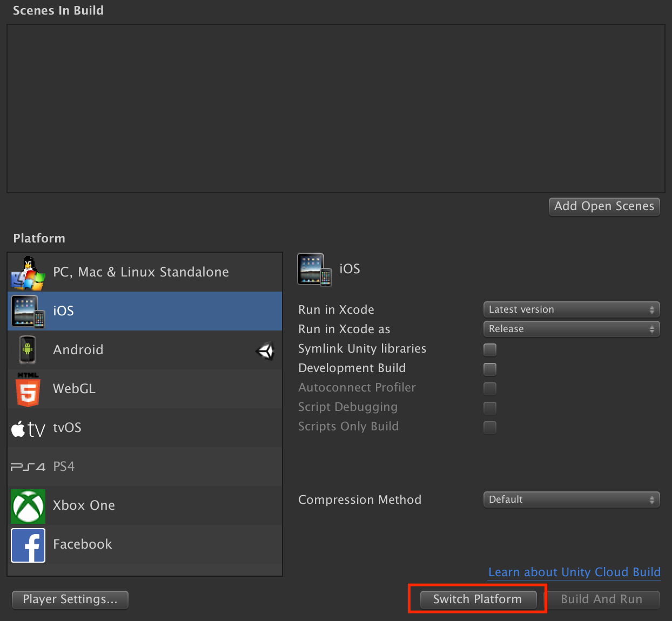Viewport: 672px width, 621px height.
Task: Select the iOS platform row
Action: click(145, 311)
